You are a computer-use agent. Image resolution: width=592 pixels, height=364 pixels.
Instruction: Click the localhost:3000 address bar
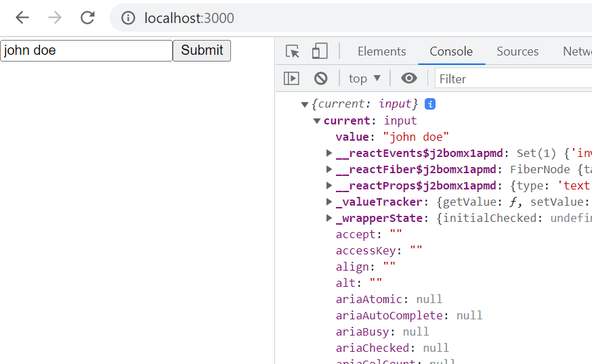point(351,18)
